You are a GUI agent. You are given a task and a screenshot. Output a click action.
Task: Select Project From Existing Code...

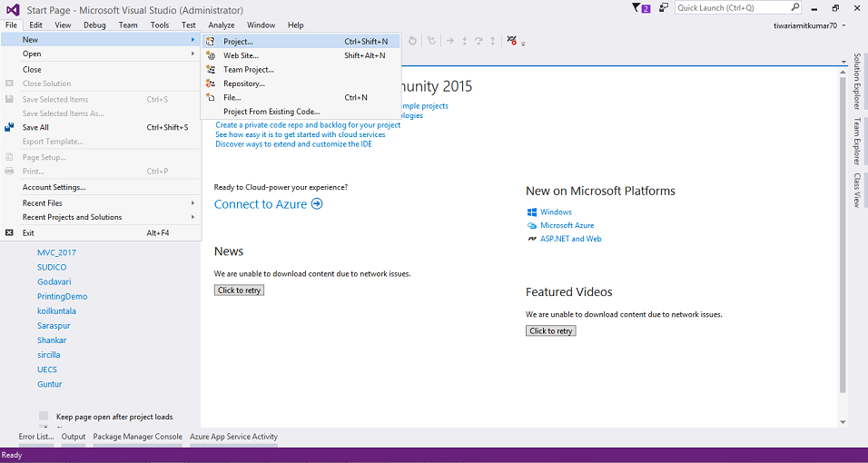click(300, 112)
